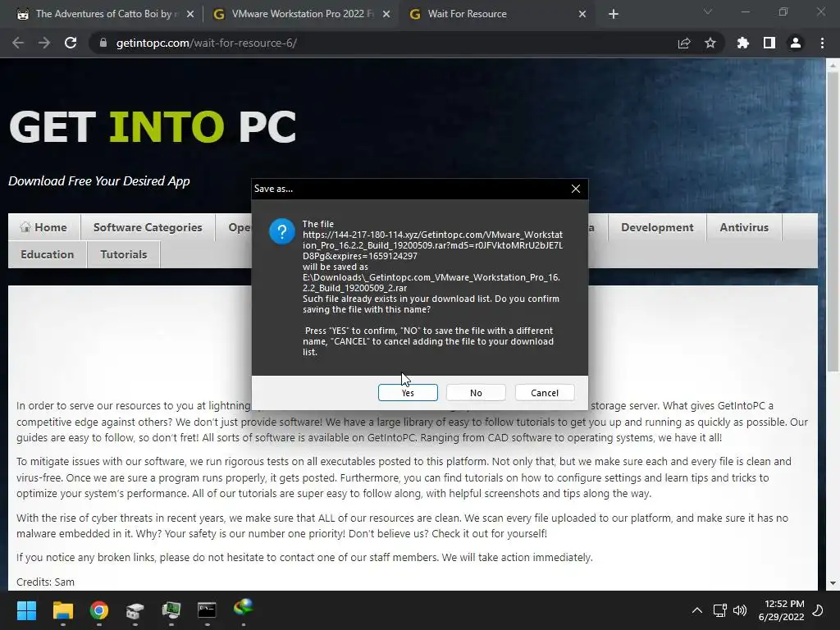The width and height of the screenshot is (840, 630).
Task: Toggle the browser side panel icon
Action: coord(769,43)
